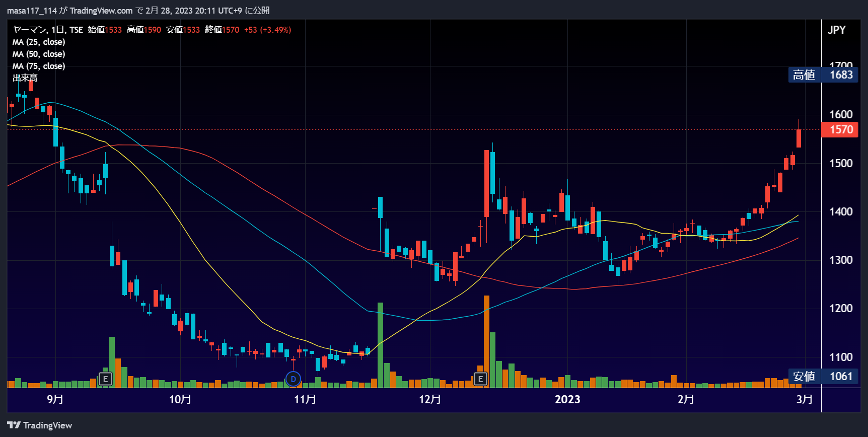The width and height of the screenshot is (868, 437).
Task: Click the current price 1570 tag
Action: pos(840,130)
